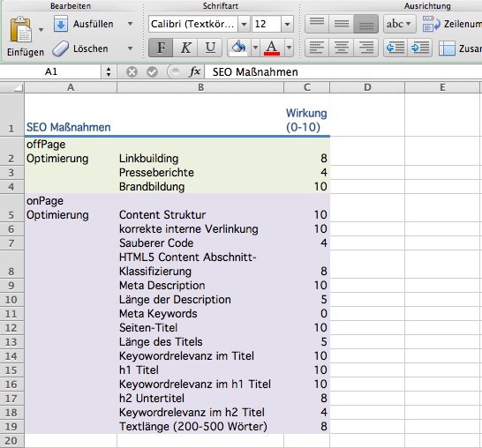Click the Länge des Titels cell

(200, 342)
